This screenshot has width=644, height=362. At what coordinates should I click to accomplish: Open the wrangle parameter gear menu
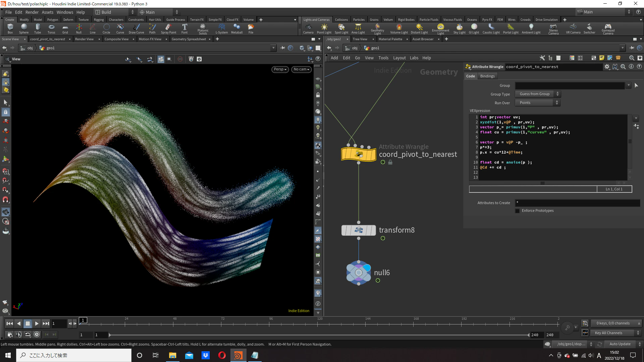(607, 67)
